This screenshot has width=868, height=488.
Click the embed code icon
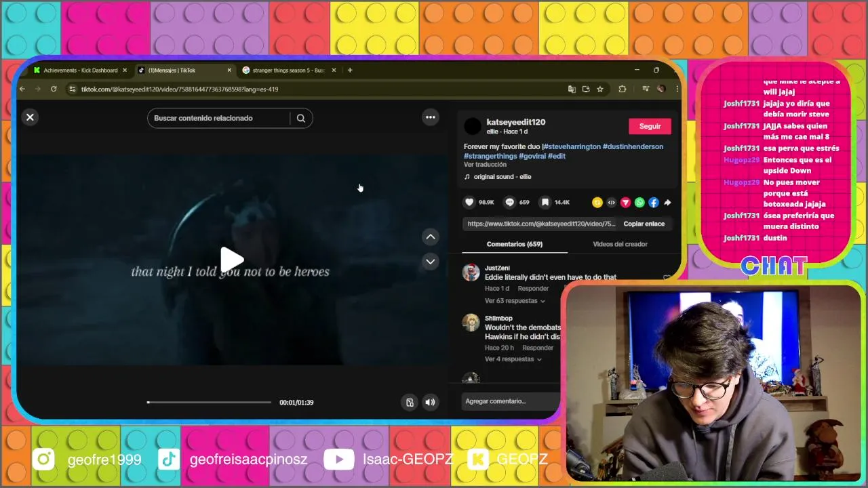[611, 202]
